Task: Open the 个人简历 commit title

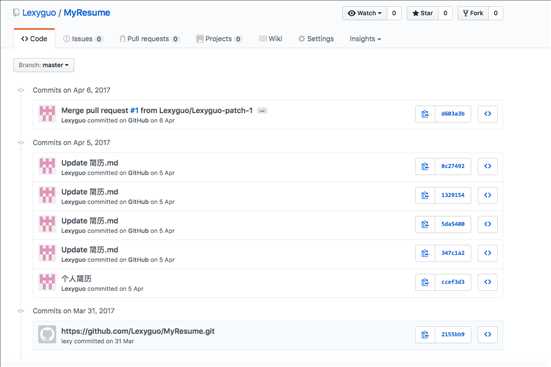Action: click(x=76, y=278)
